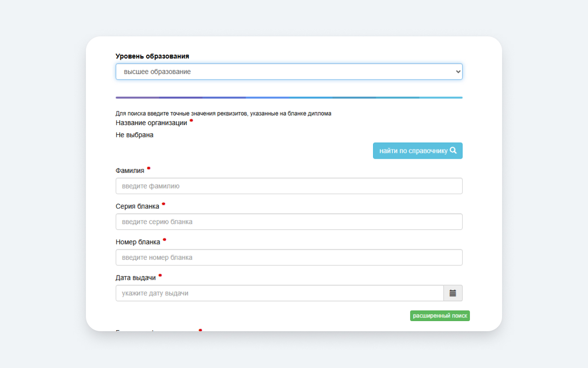Click the 'Название организации' label
This screenshot has height=368, width=588.
coord(151,123)
